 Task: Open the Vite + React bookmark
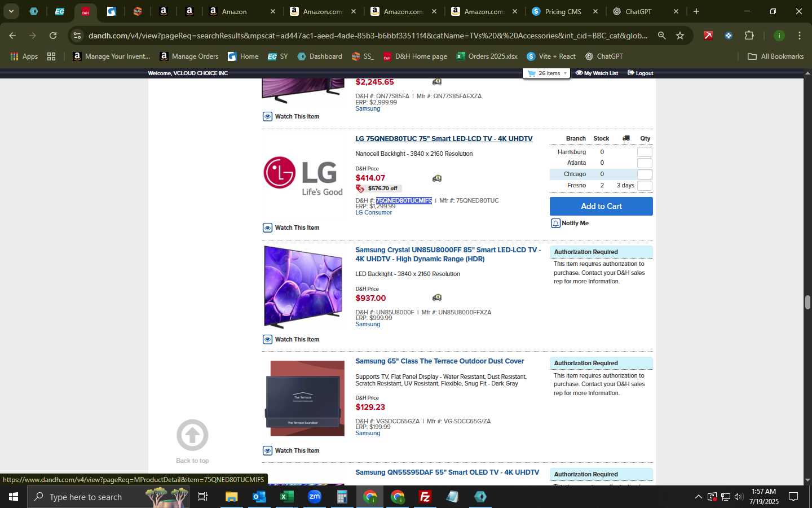tap(551, 56)
